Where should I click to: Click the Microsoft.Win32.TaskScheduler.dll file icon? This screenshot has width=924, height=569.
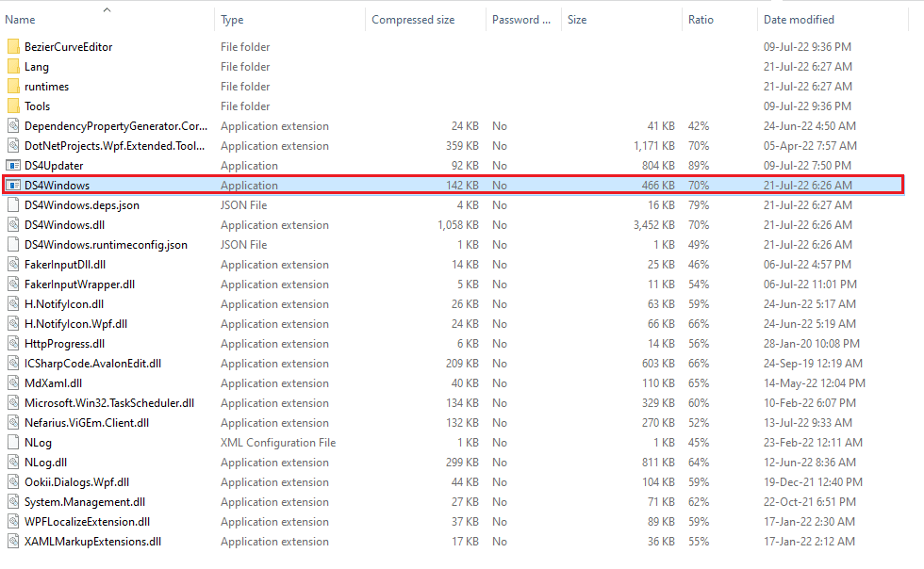pyautogui.click(x=13, y=403)
